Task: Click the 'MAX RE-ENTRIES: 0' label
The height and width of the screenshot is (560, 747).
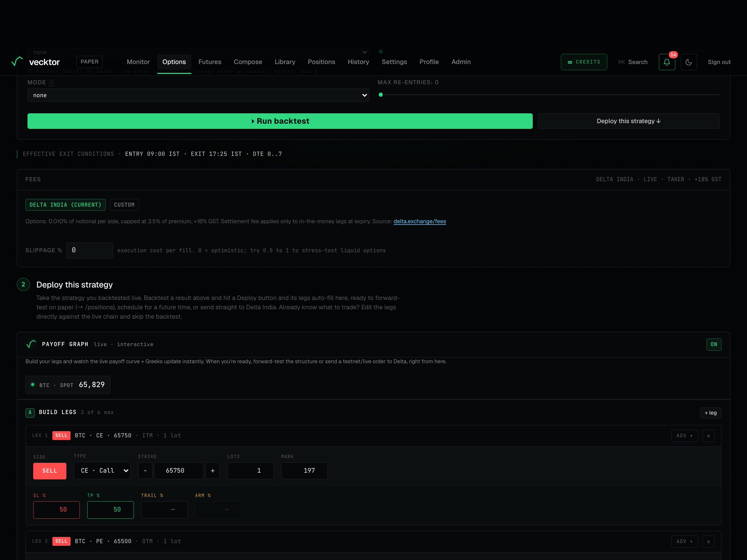Action: click(x=408, y=82)
